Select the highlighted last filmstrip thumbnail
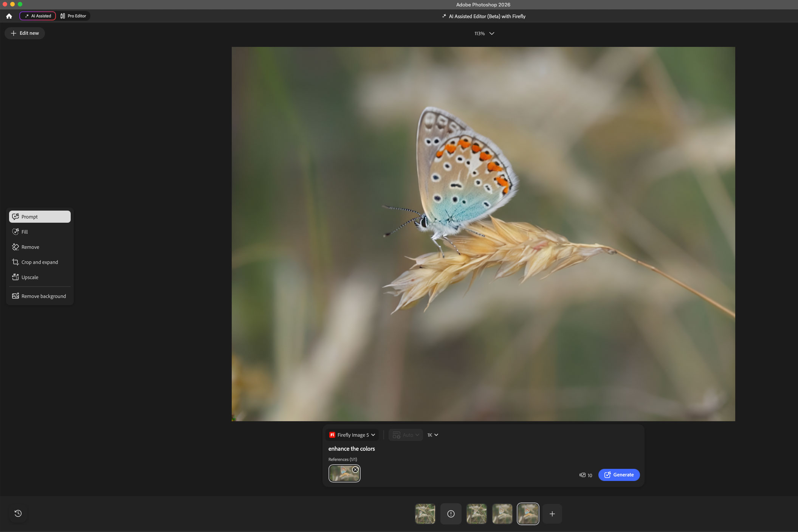 (x=528, y=514)
